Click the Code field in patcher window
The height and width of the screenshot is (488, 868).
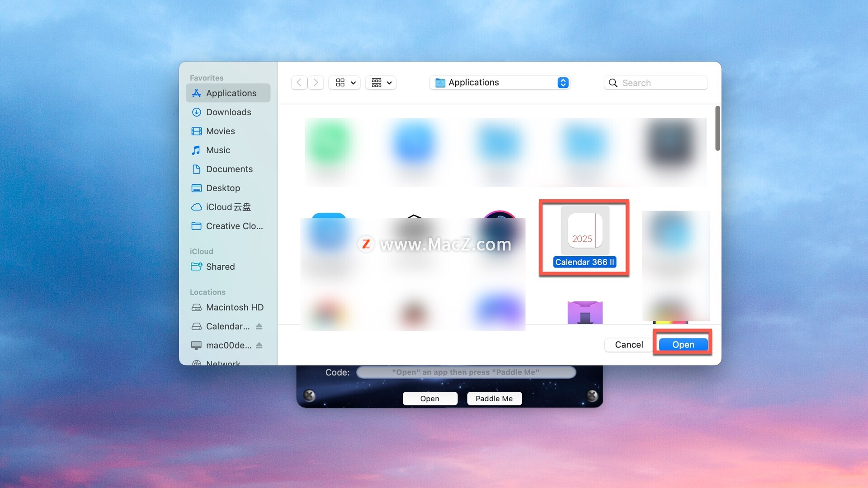coord(466,372)
